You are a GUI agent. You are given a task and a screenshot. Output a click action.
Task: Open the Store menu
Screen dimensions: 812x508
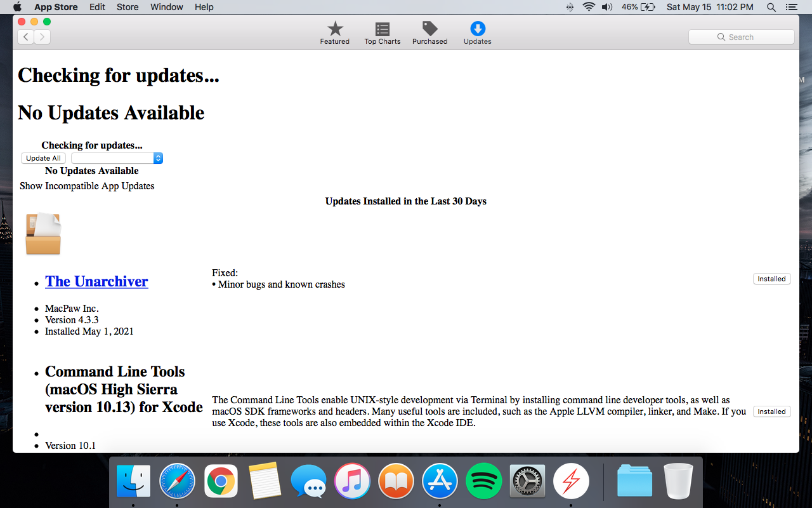[128, 7]
